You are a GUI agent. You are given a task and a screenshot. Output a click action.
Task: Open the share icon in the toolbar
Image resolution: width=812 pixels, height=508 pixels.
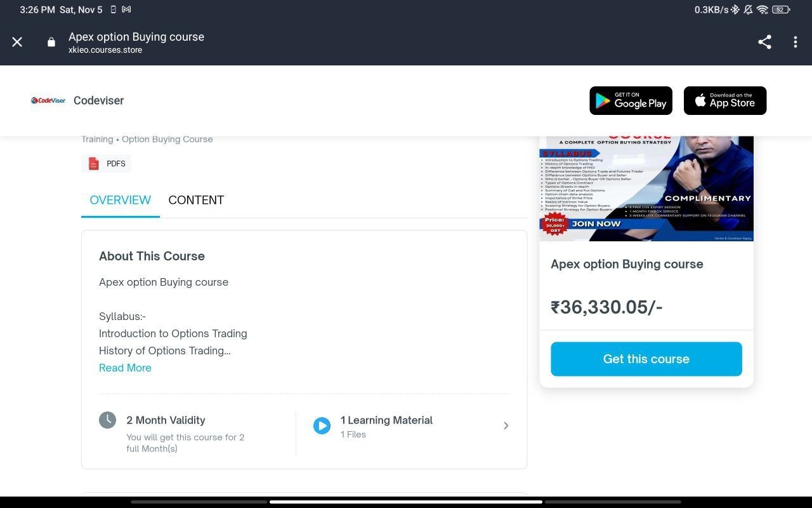[x=764, y=42]
